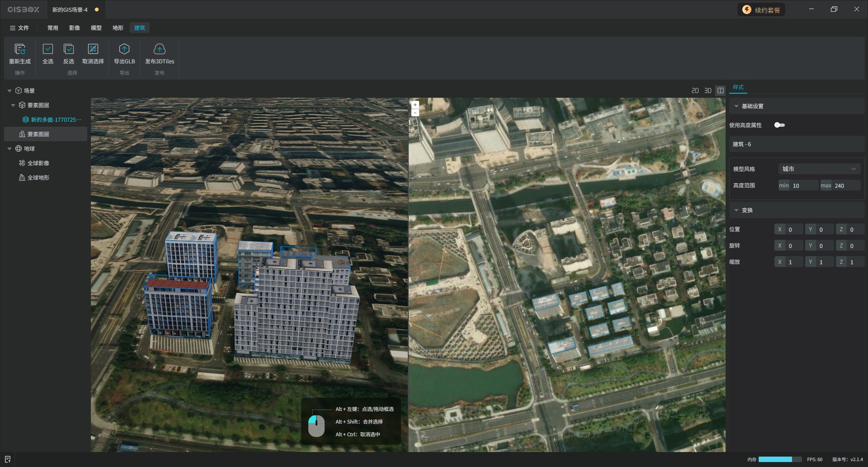Switch viewport to 3D mode
The width and height of the screenshot is (868, 467).
(x=708, y=91)
